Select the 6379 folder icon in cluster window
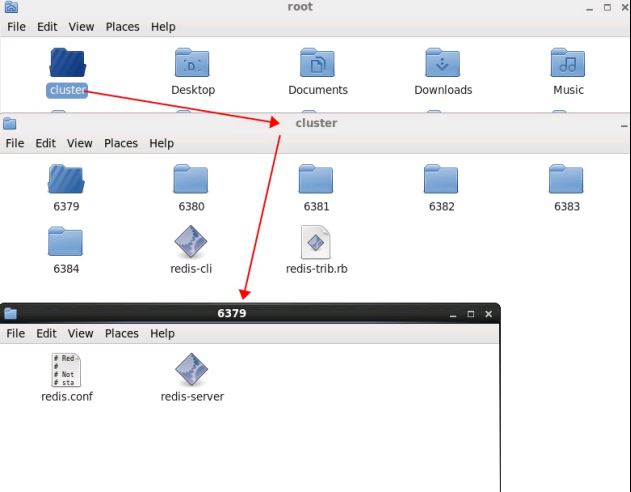Viewport: 631px width, 492px height. click(x=66, y=179)
